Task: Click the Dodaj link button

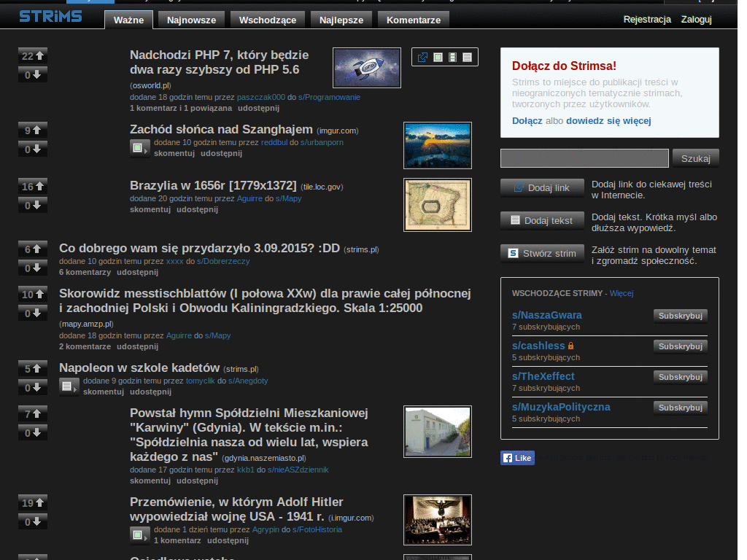Action: pos(542,187)
